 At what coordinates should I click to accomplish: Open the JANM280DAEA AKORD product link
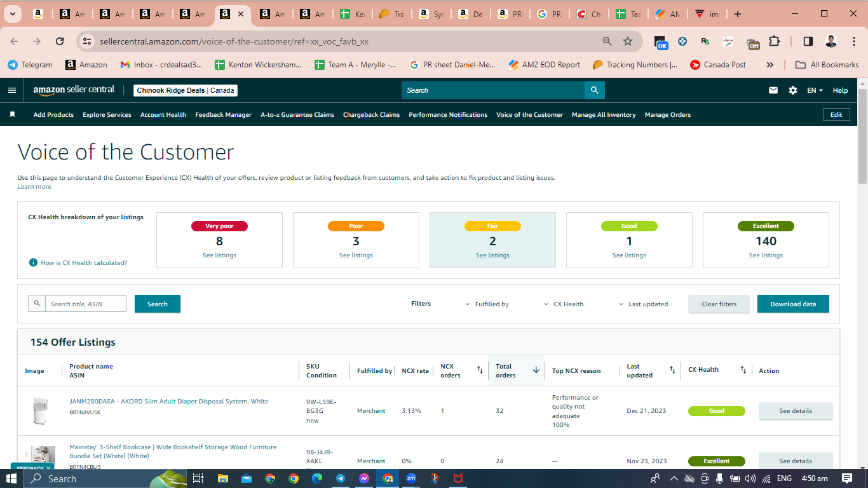coord(169,402)
